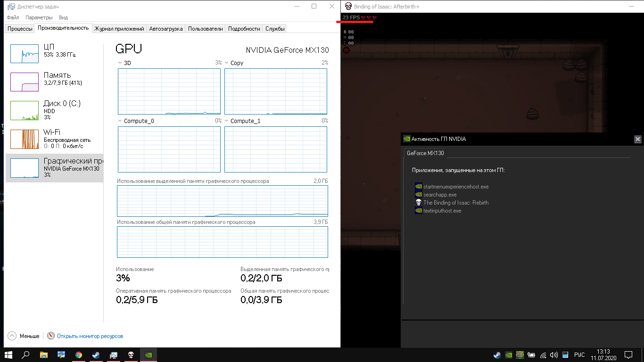Click the shared GPU memory usage graph

[x=223, y=242]
